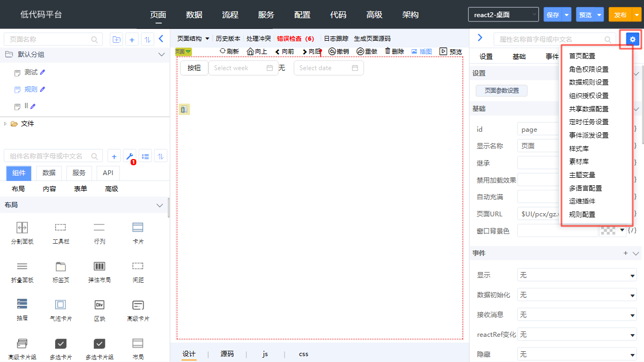
Task: Switch to the API component tab
Action: [108, 173]
